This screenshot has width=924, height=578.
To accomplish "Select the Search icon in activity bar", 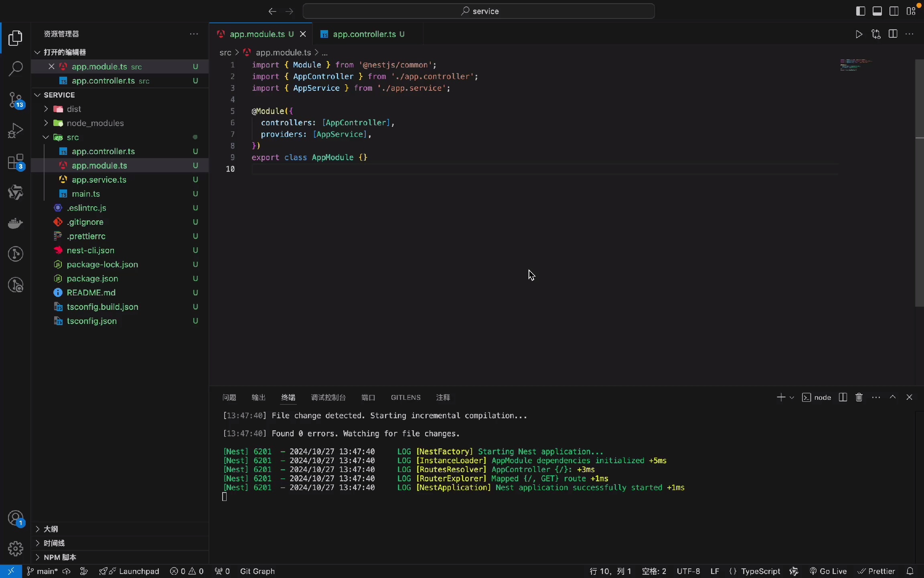I will pyautogui.click(x=16, y=69).
